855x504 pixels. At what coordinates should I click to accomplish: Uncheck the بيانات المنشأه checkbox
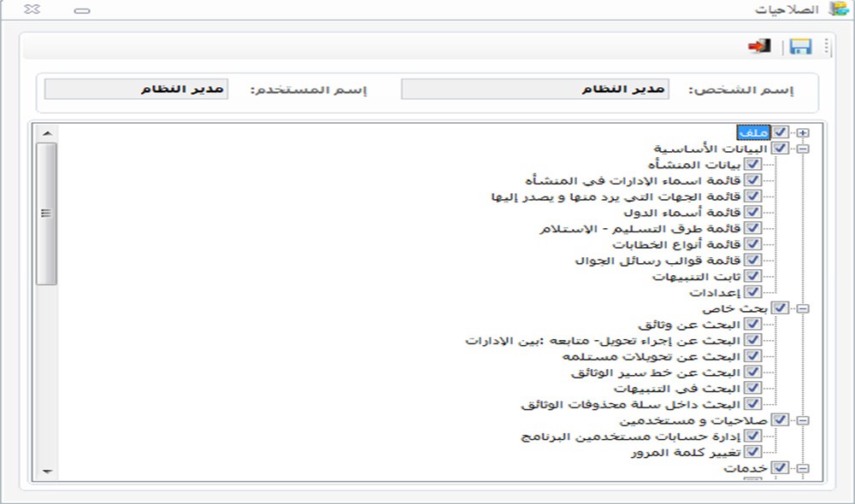tap(752, 164)
